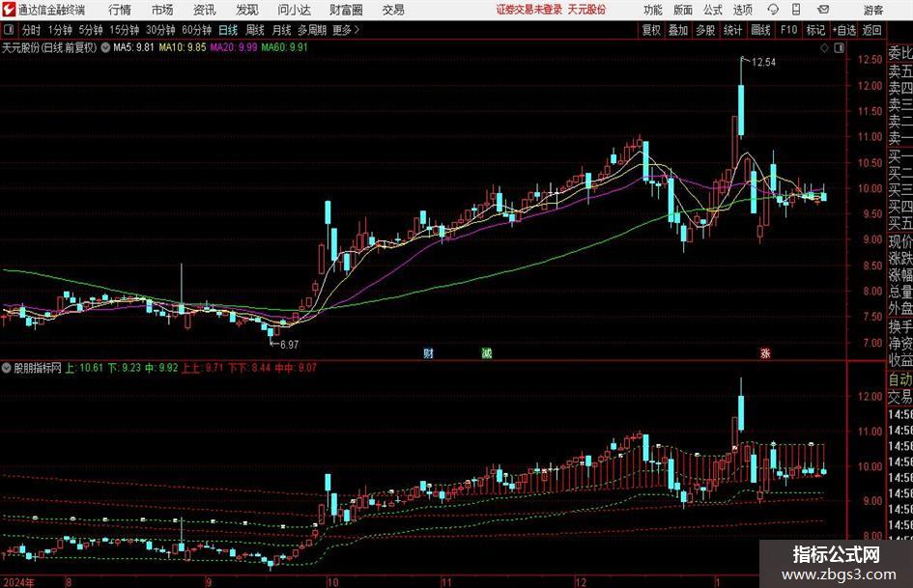Toggle the right info panel icon
This screenshot has width=913, height=588.
tap(839, 48)
